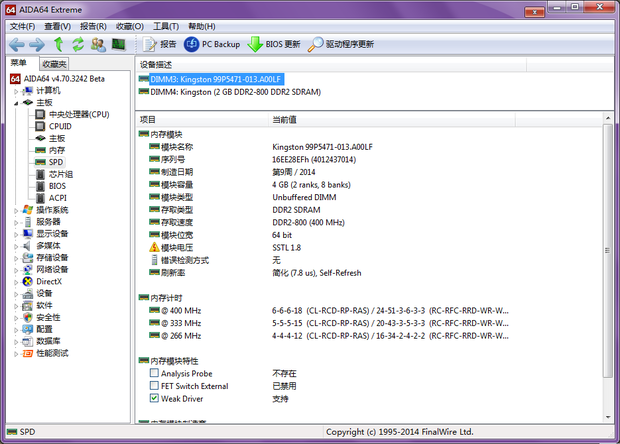This screenshot has height=444, width=620.
Task: Collapse the 主板 tree node
Action: [x=16, y=103]
